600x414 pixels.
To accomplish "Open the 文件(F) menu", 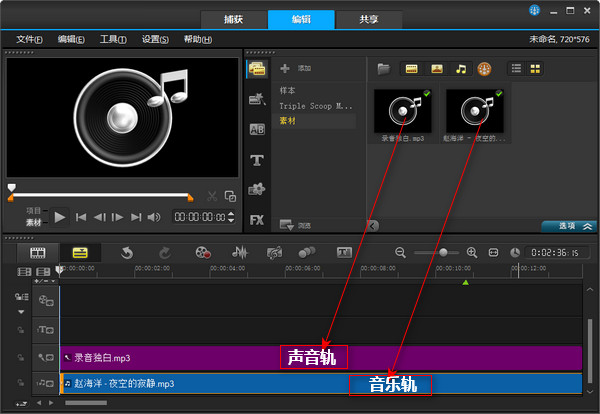I will 29,39.
